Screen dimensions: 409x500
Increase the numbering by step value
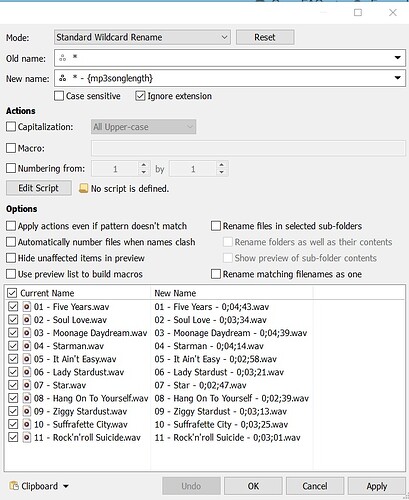click(221, 165)
